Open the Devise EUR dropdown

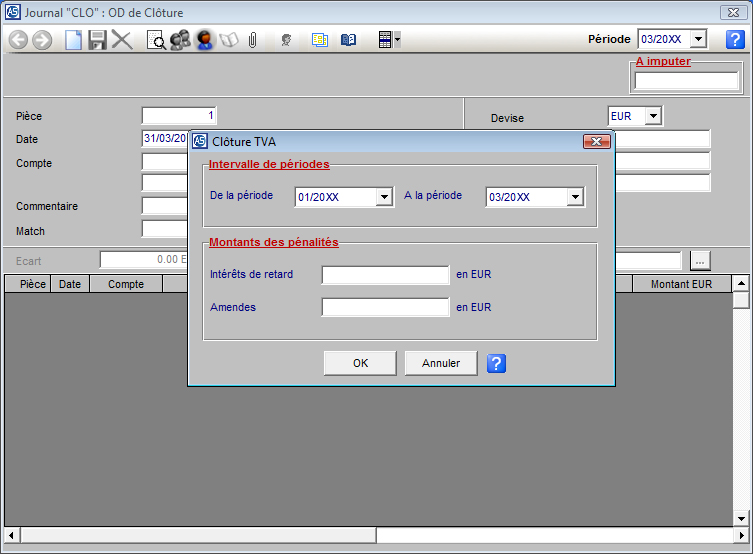(653, 116)
